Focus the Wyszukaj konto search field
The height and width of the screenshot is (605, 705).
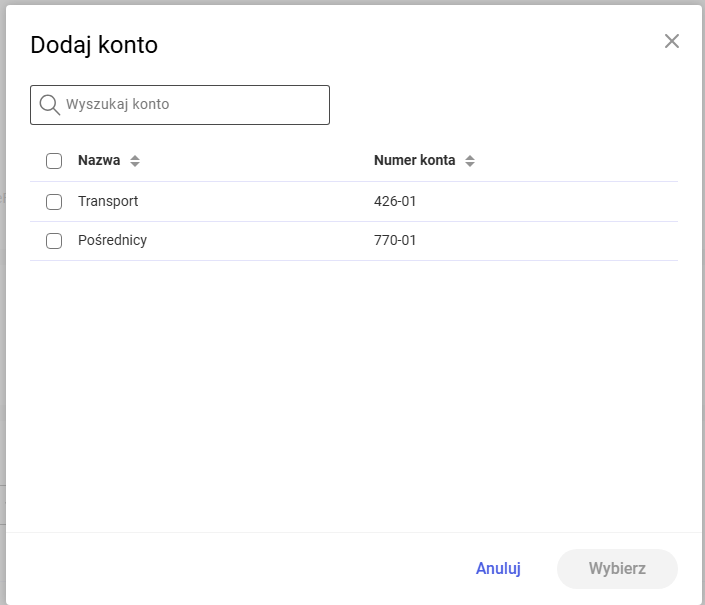click(180, 105)
